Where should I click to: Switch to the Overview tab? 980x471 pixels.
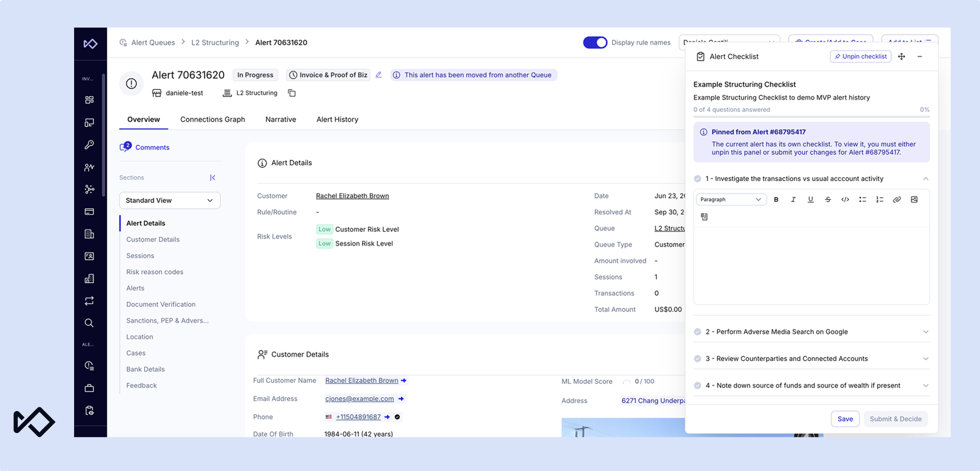point(143,119)
